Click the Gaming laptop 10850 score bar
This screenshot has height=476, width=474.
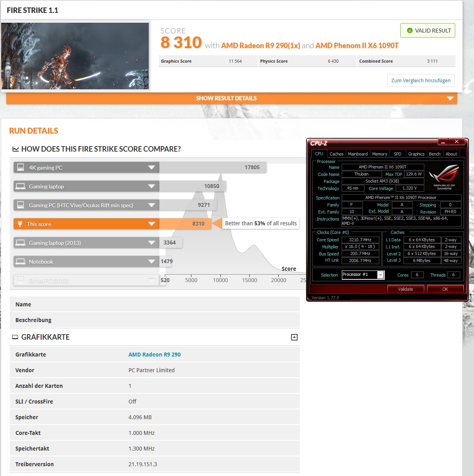(x=193, y=186)
